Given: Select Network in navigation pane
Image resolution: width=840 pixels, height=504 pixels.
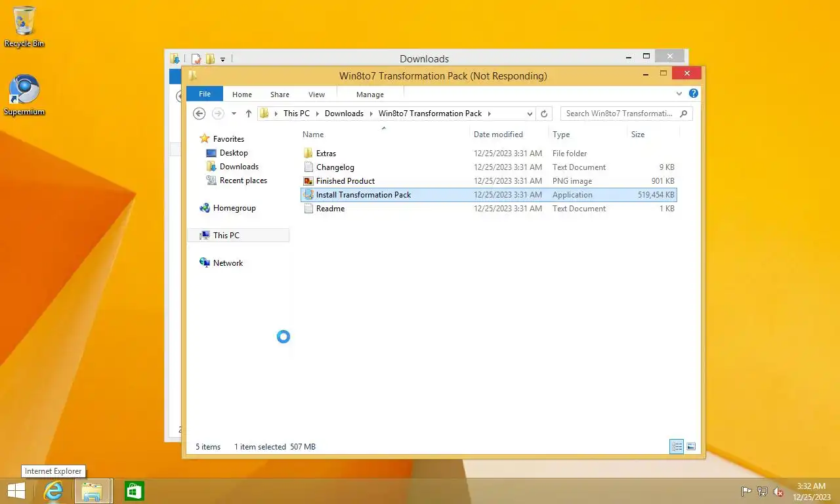Looking at the screenshot, I should coord(228,262).
